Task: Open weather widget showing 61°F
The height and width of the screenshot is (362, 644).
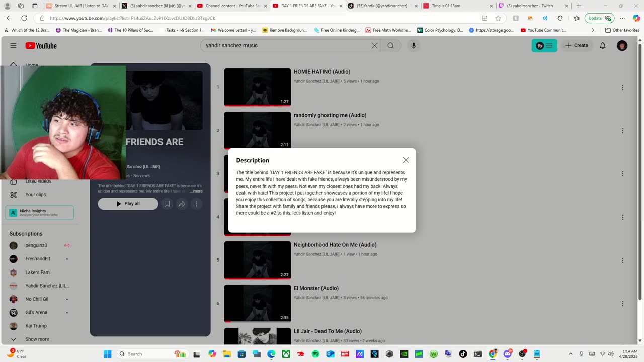Action: (x=18, y=353)
